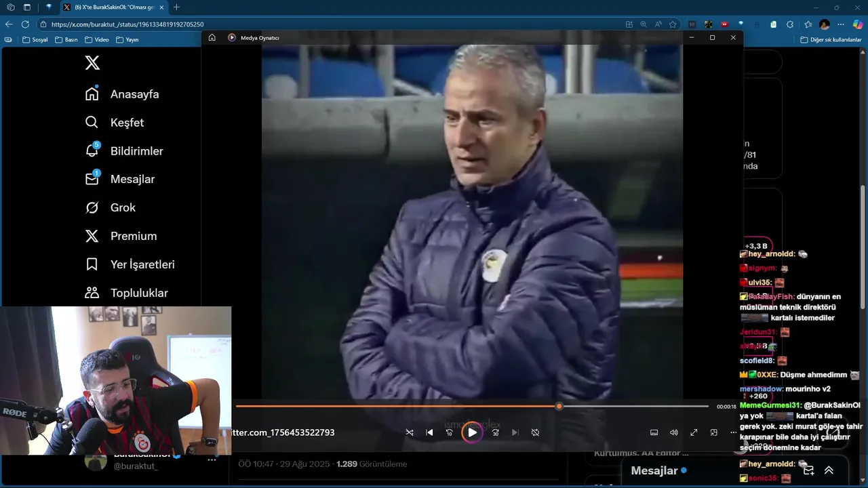Play the video in Medya Oynatıcı

pyautogui.click(x=472, y=432)
